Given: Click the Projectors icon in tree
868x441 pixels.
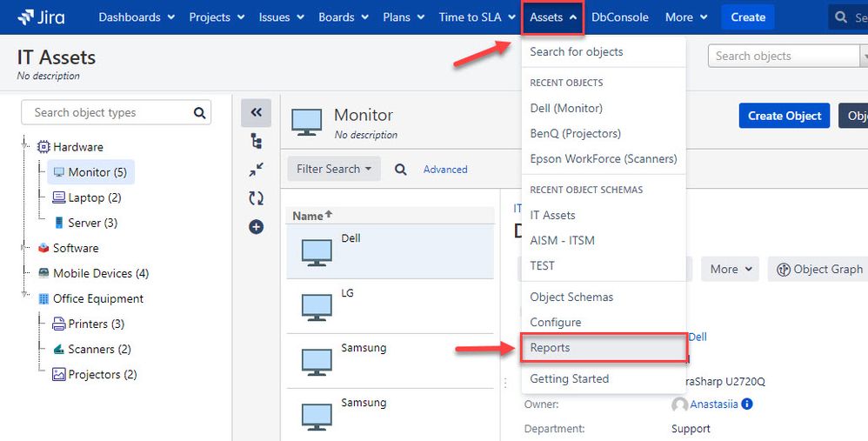Looking at the screenshot, I should (x=58, y=375).
